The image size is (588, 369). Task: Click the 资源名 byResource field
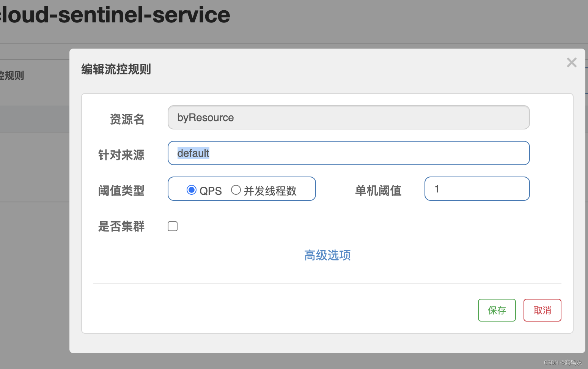click(349, 117)
